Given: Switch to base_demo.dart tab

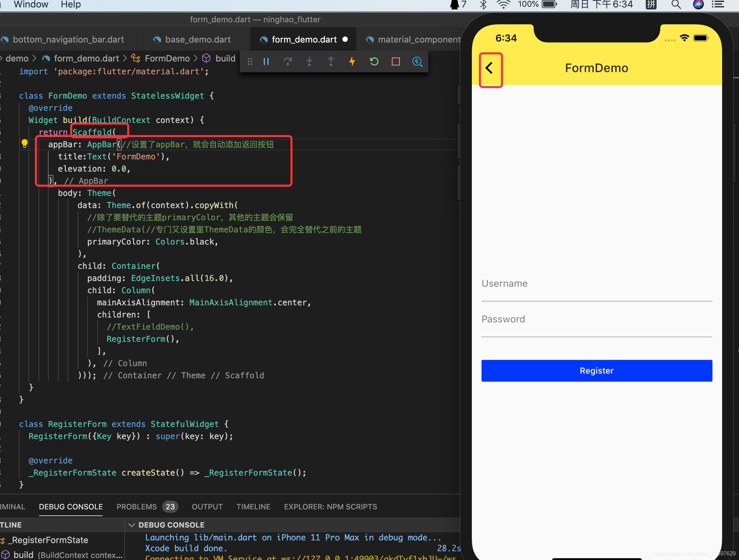Looking at the screenshot, I should coord(198,40).
